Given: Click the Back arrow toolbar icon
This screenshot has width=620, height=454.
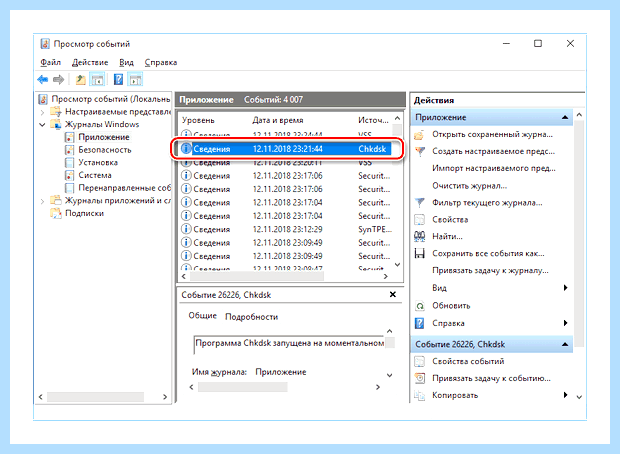Looking at the screenshot, I should pyautogui.click(x=43, y=79).
